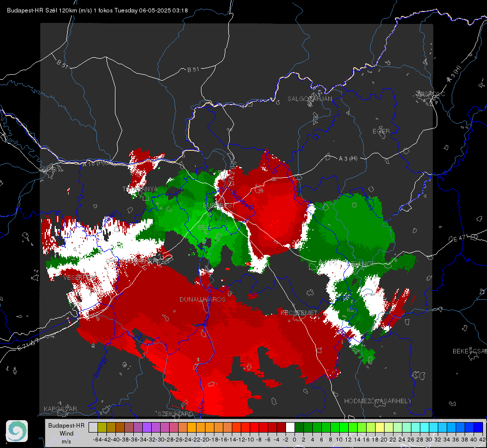
Task: Click the '10' value on legend scale
Action: (339, 440)
